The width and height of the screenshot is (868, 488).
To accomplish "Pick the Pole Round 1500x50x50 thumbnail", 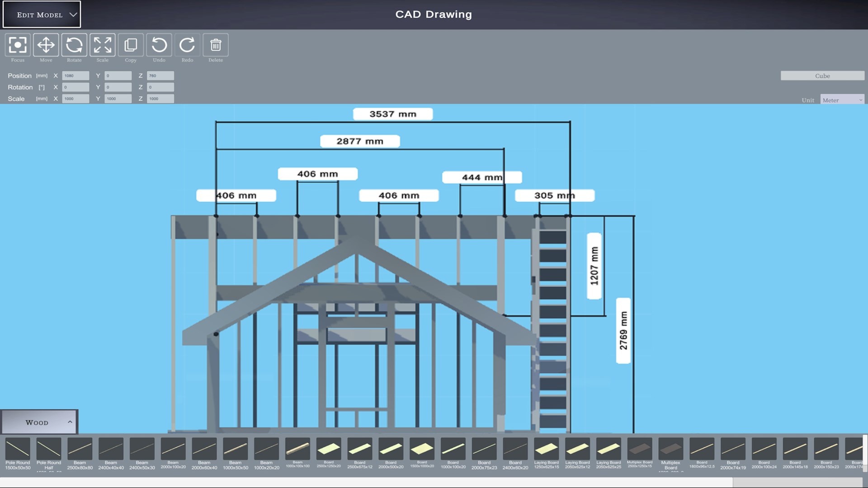I will 18,449.
